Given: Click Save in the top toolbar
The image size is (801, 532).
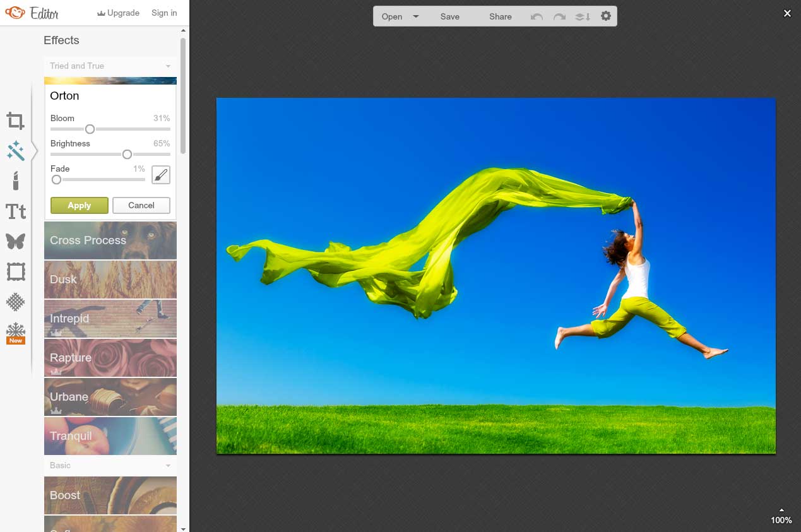Looking at the screenshot, I should (450, 16).
